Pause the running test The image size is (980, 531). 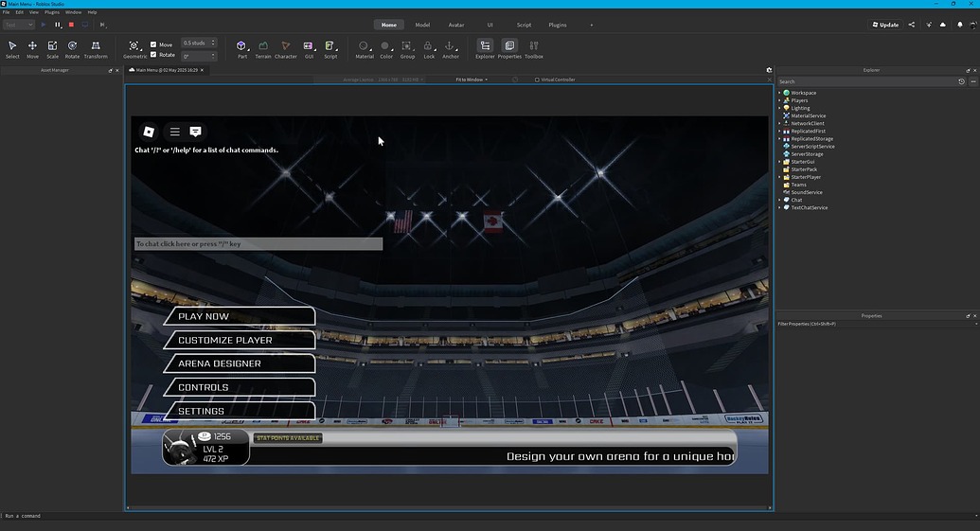tap(58, 25)
